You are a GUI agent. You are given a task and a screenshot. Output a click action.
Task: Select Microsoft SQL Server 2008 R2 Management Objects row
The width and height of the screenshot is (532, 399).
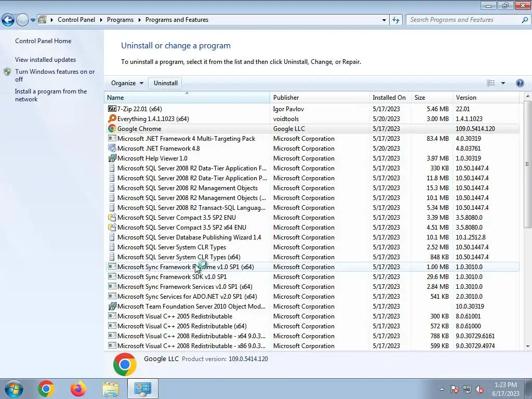tap(312, 188)
